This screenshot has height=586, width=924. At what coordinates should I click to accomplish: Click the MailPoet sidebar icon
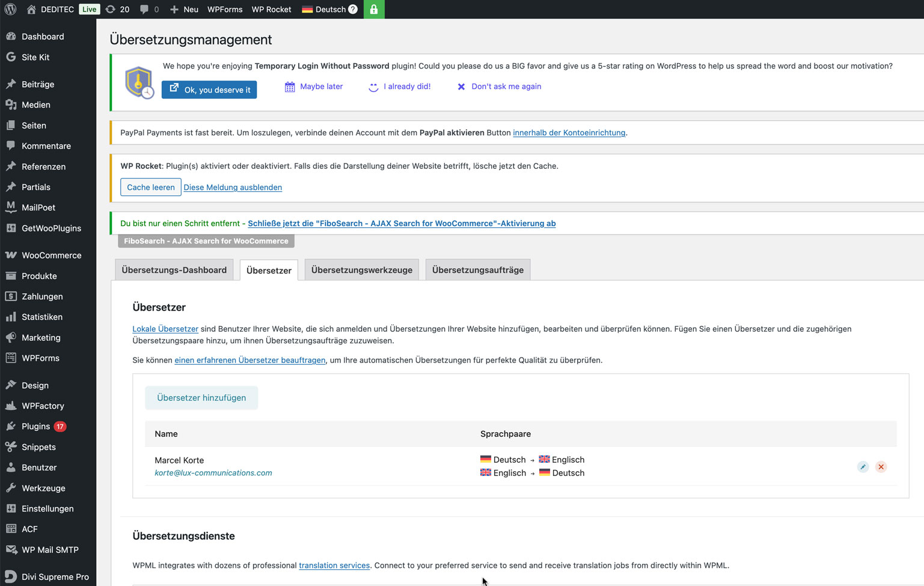tap(11, 207)
